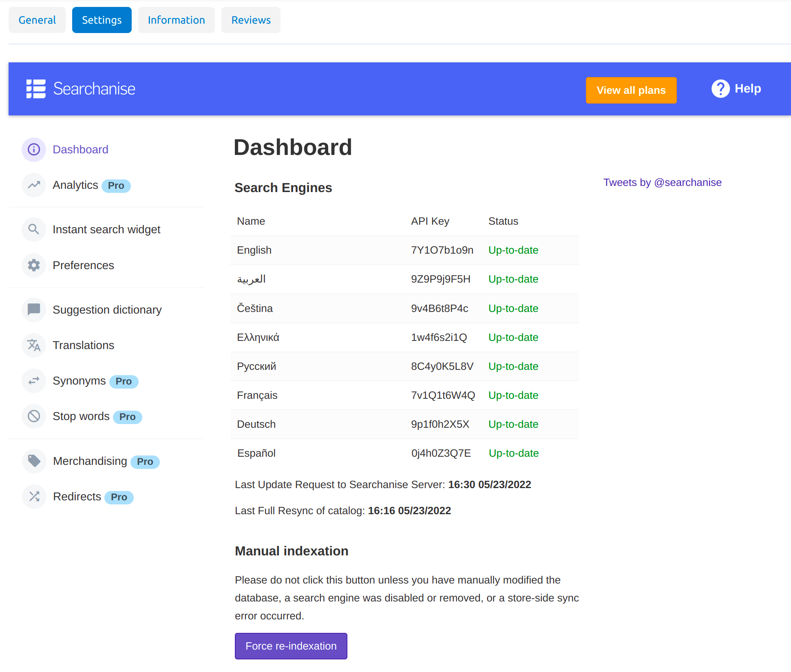Click the View all plans button
This screenshot has width=791, height=672.
click(x=631, y=90)
